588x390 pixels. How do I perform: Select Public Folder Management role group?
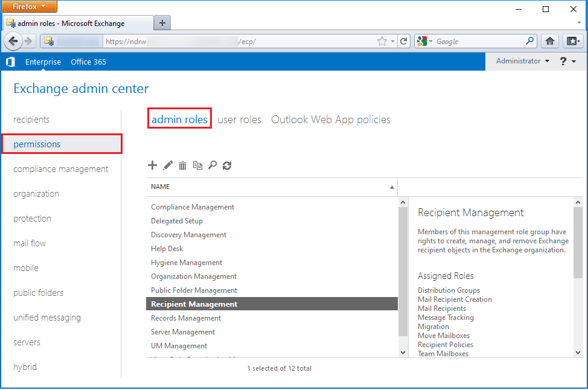tap(272, 290)
